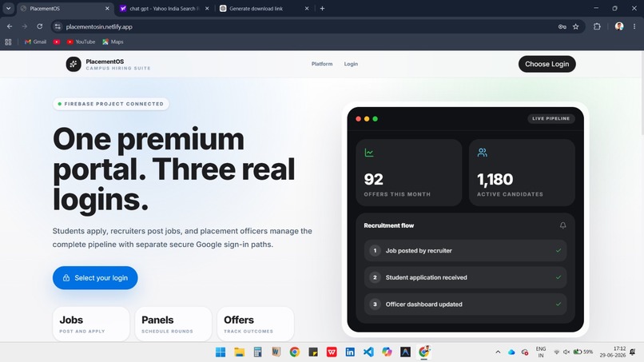Click the green chart icon above 92 offers
The height and width of the screenshot is (362, 644).
369,153
